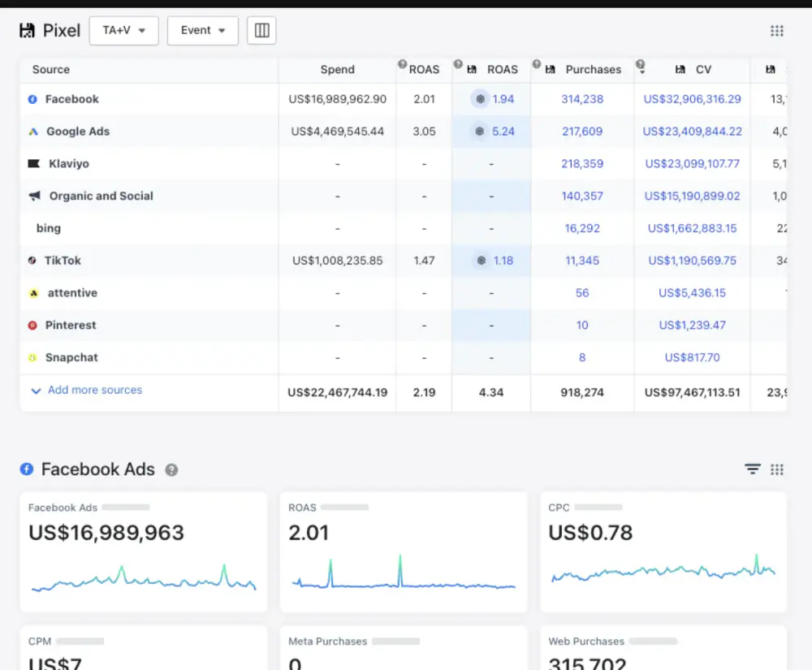Click the Snapchat source icon
The width and height of the screenshot is (812, 670).
pyautogui.click(x=32, y=357)
